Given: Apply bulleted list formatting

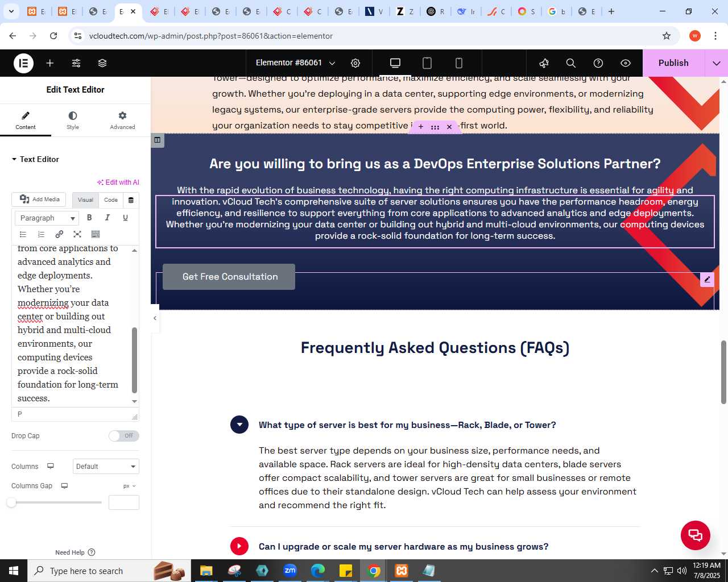Looking at the screenshot, I should click(x=23, y=234).
